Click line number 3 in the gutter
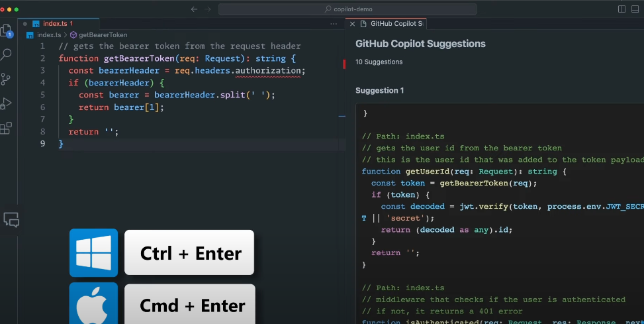644x324 pixels. click(43, 70)
